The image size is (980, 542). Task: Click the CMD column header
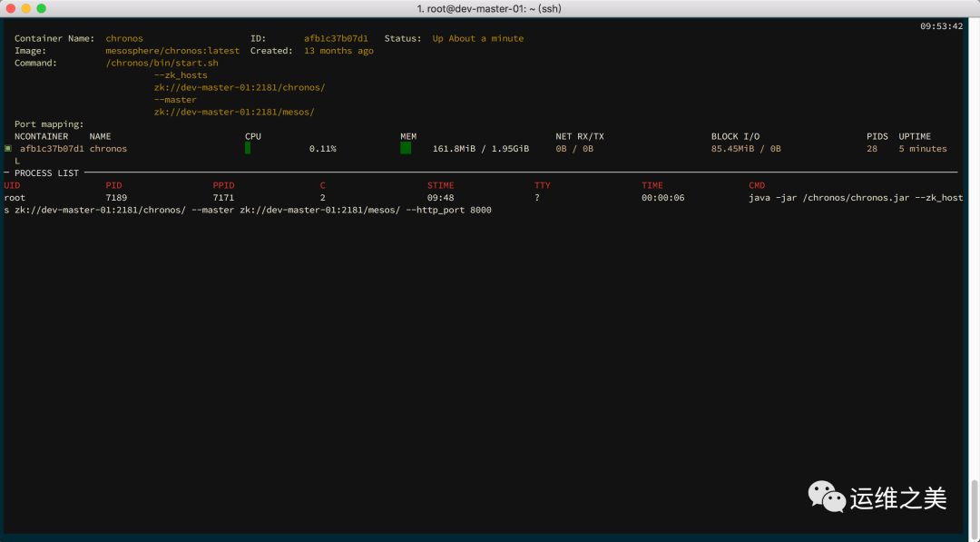[757, 186]
